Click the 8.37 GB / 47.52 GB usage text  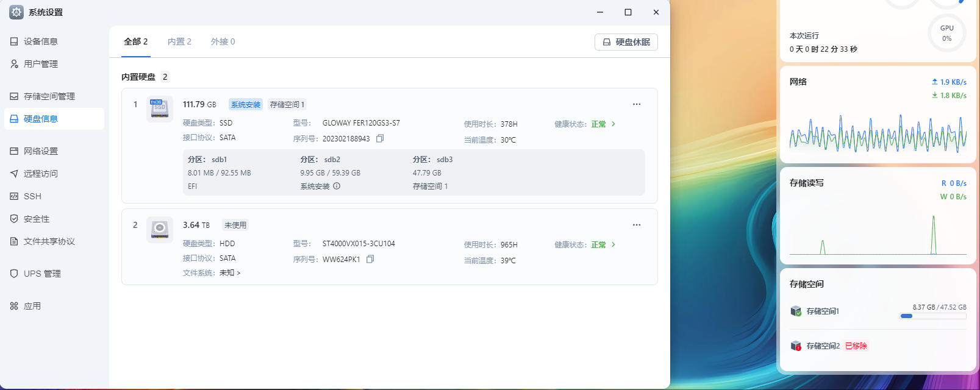pos(939,308)
